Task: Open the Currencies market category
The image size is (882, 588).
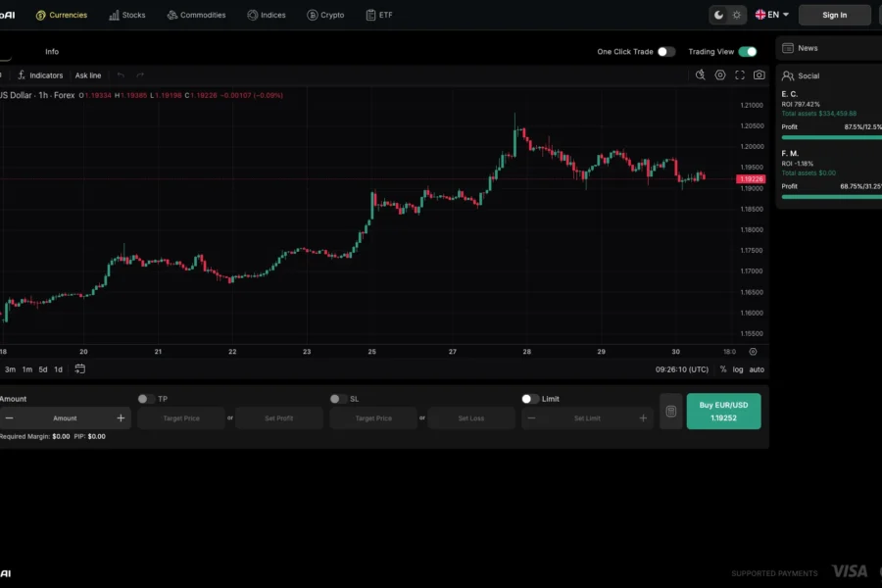Action: point(62,16)
